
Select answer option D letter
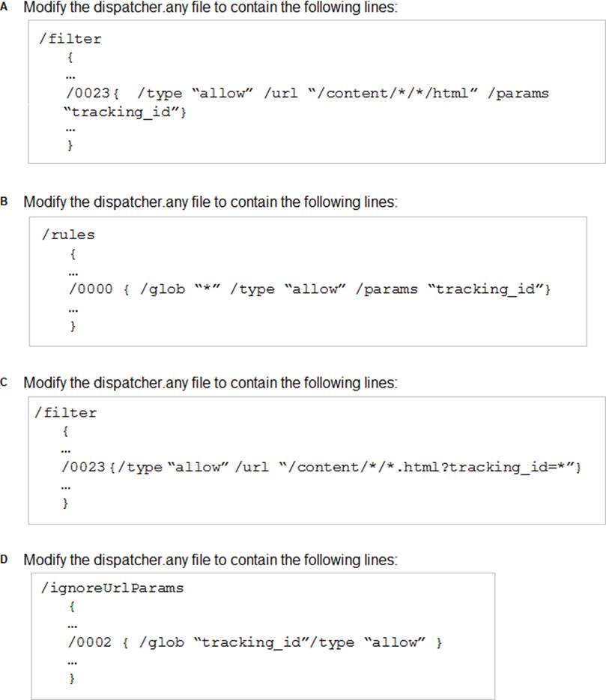coord(4,559)
